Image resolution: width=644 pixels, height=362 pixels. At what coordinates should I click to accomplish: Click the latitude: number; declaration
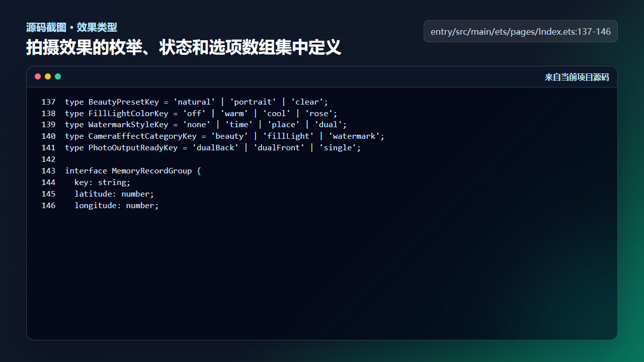[x=114, y=194]
